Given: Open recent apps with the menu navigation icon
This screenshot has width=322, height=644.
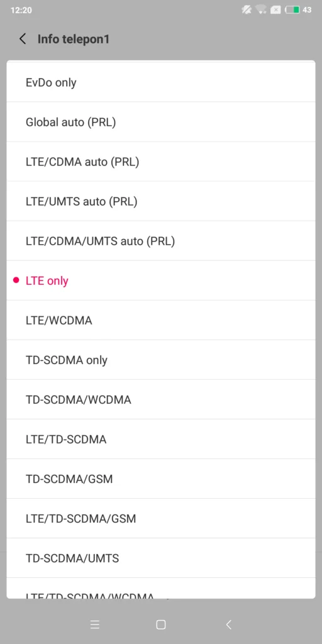Looking at the screenshot, I should [95, 625].
